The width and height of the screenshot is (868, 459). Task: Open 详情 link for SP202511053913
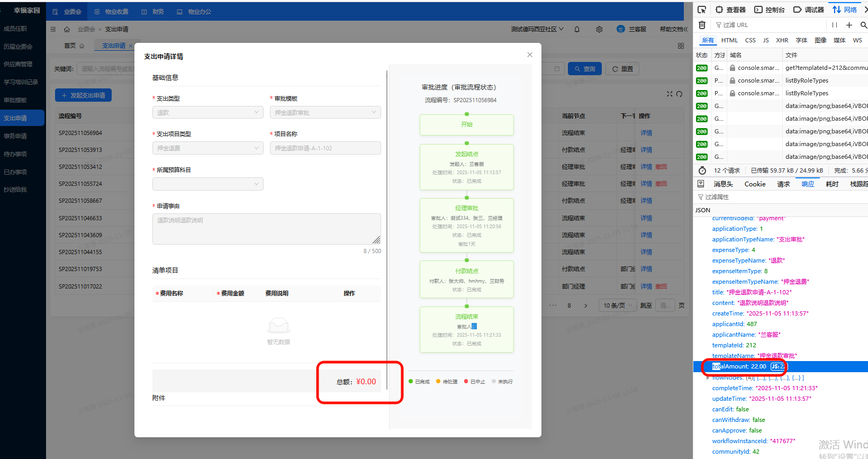tap(646, 150)
